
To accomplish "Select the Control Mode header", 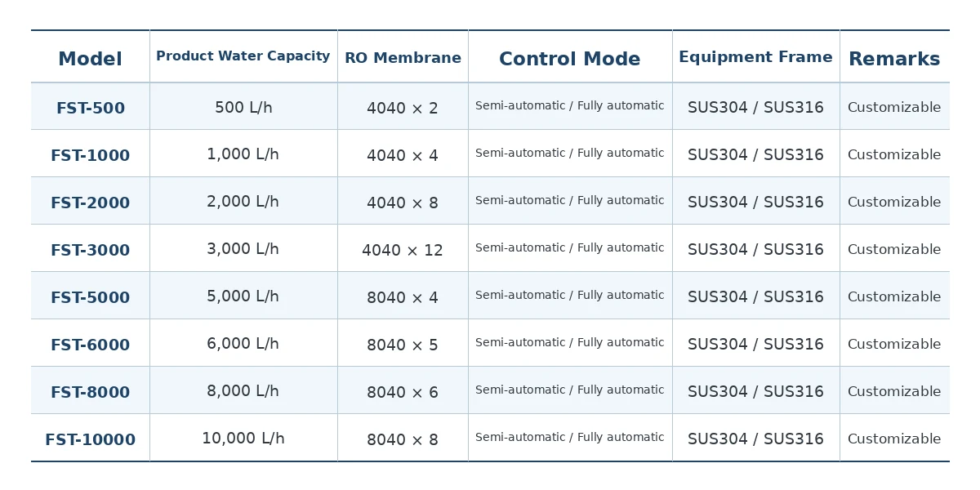I will [x=570, y=59].
